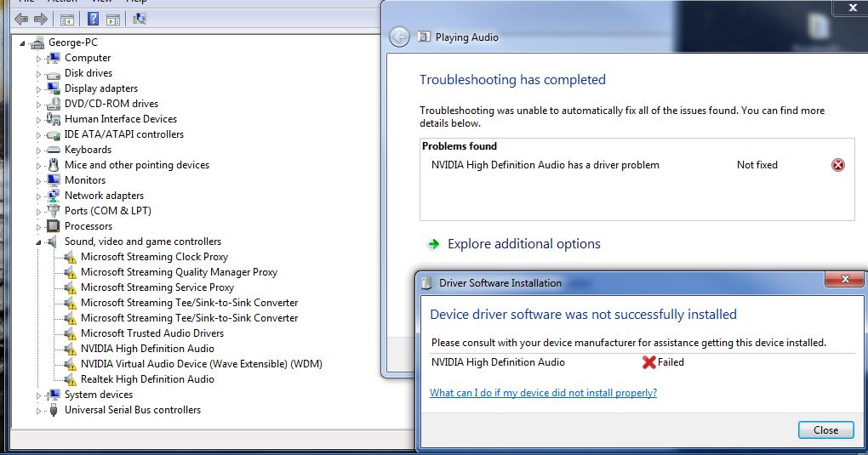This screenshot has height=455, width=868.
Task: Click warning icon beside NVIDIA Virtual Audio Device
Action: pyautogui.click(x=71, y=364)
